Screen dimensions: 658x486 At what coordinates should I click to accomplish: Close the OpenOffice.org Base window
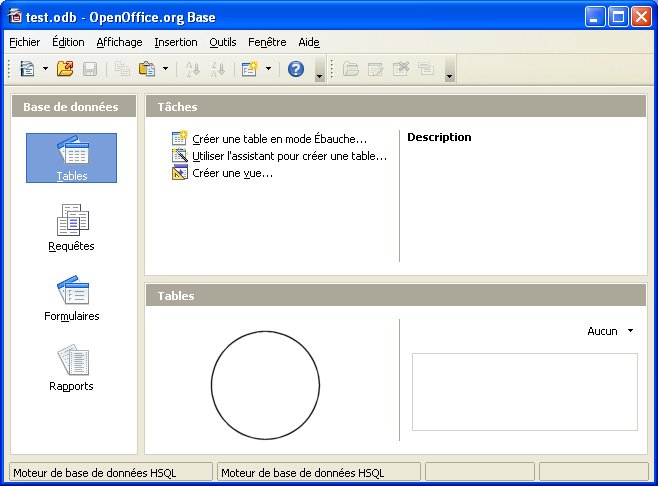642,17
